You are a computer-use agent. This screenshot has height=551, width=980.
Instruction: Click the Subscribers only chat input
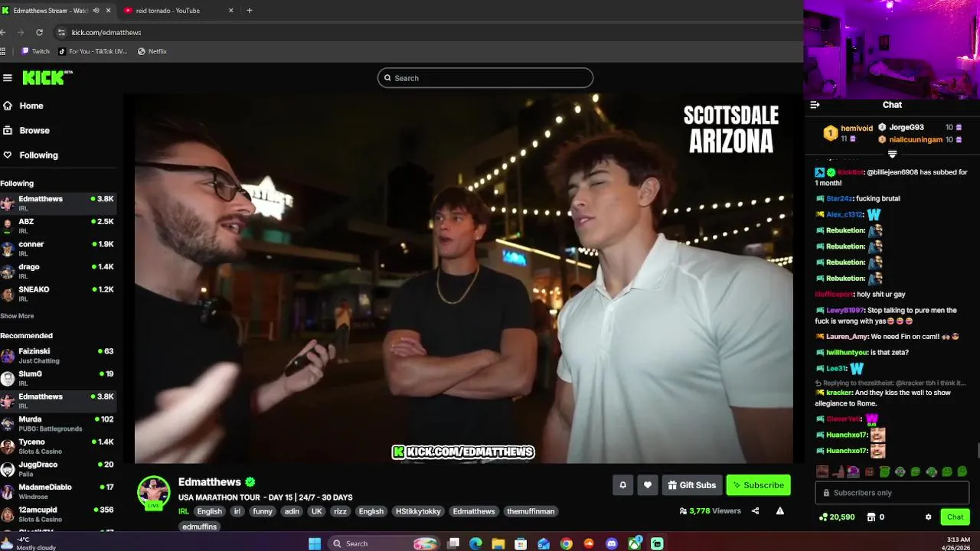click(x=892, y=493)
